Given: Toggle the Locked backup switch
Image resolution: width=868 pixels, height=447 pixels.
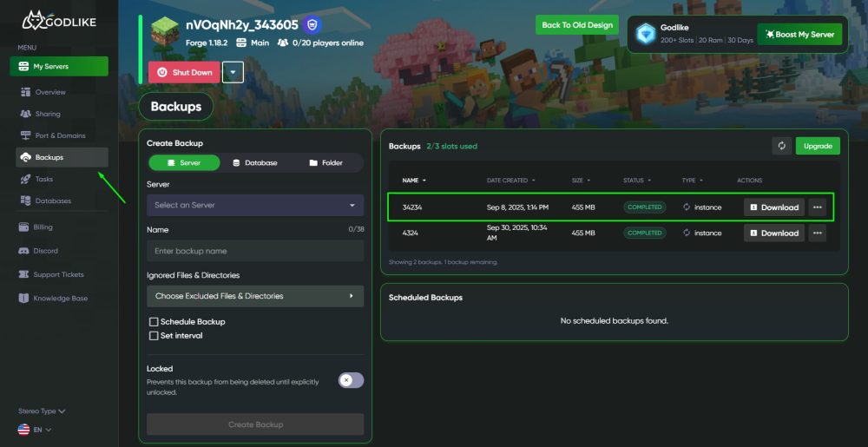Looking at the screenshot, I should pyautogui.click(x=351, y=380).
